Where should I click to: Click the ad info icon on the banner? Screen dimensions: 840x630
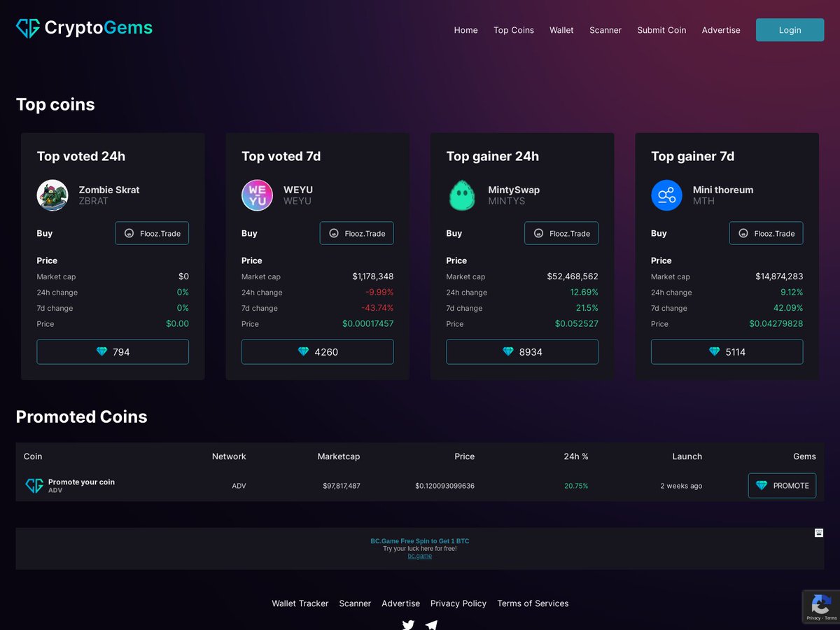(x=819, y=533)
